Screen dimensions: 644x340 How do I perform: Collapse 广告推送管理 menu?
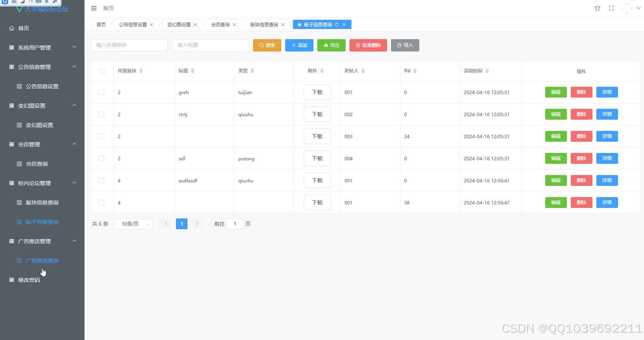42,241
